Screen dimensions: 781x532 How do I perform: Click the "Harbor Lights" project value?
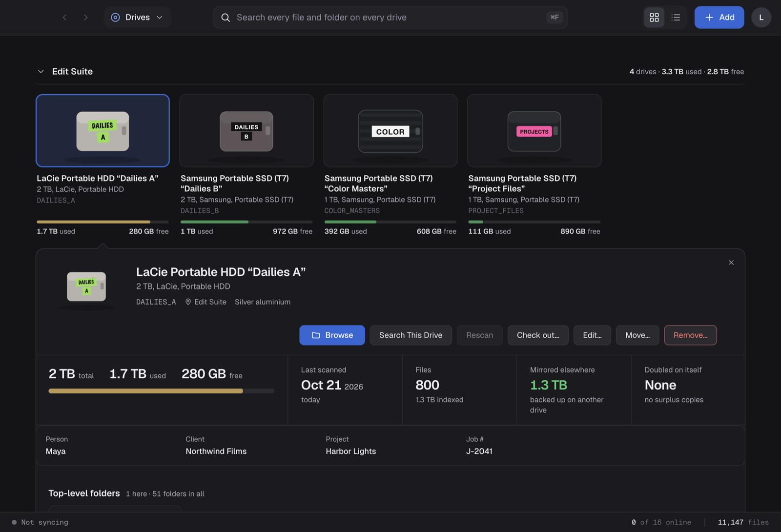point(351,451)
